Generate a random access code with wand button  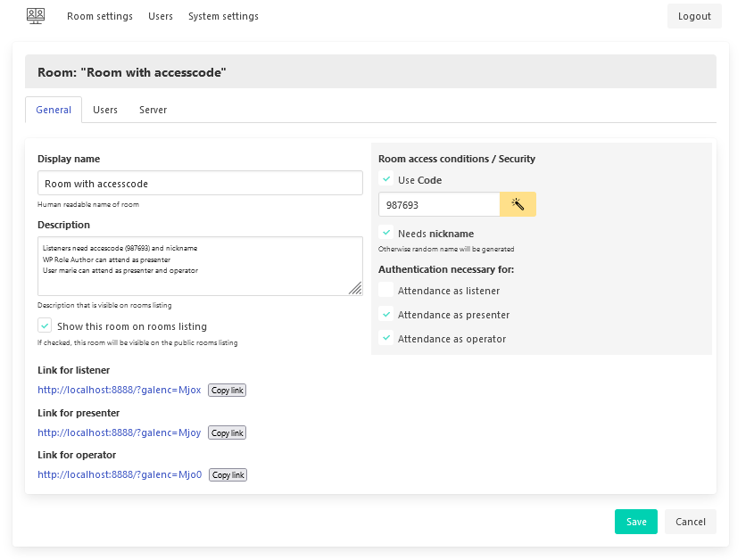518,204
